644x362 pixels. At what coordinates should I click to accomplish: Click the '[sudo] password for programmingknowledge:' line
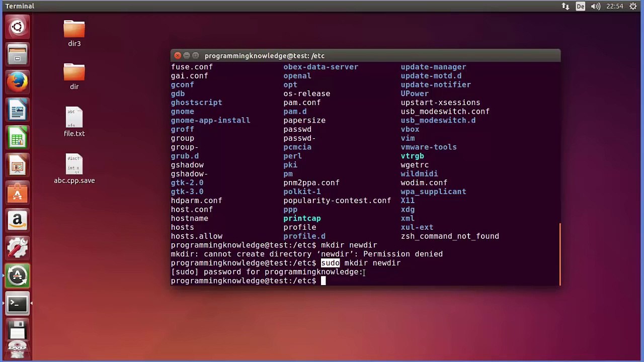tap(267, 272)
